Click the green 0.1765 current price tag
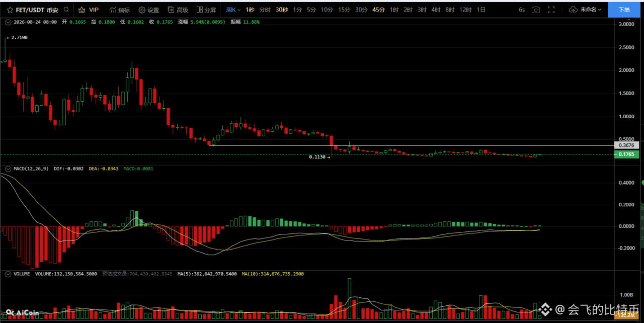This screenshot has width=644, height=323. coord(627,154)
